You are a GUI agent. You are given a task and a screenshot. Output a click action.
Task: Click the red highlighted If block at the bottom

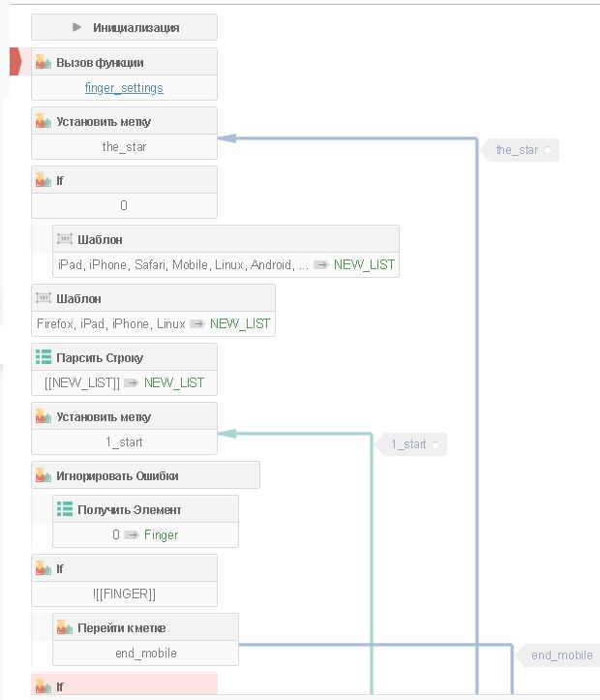tap(124, 685)
